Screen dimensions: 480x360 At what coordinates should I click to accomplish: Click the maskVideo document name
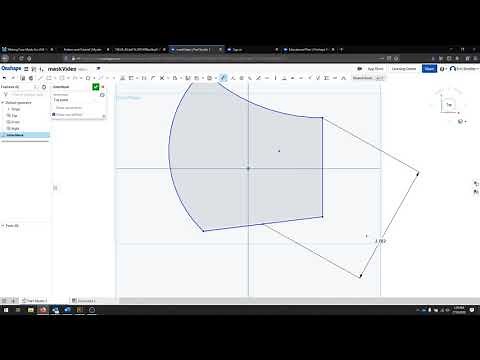pos(62,69)
